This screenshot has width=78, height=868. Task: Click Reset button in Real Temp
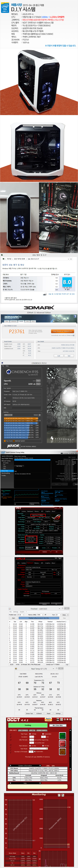pos(49,713)
